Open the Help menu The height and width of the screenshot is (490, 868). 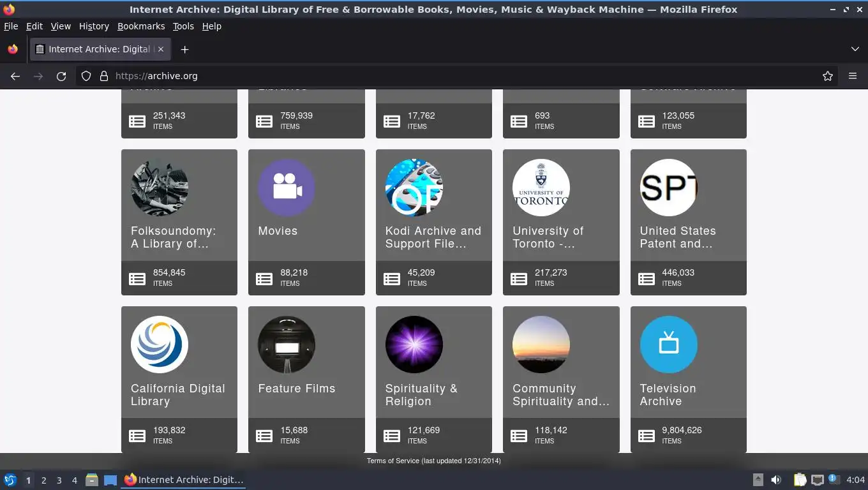212,26
